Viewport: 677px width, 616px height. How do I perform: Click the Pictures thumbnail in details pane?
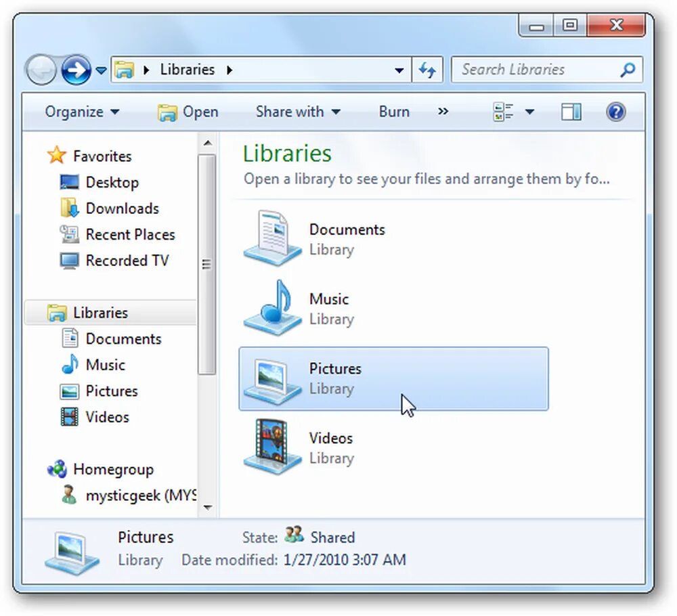click(x=72, y=553)
